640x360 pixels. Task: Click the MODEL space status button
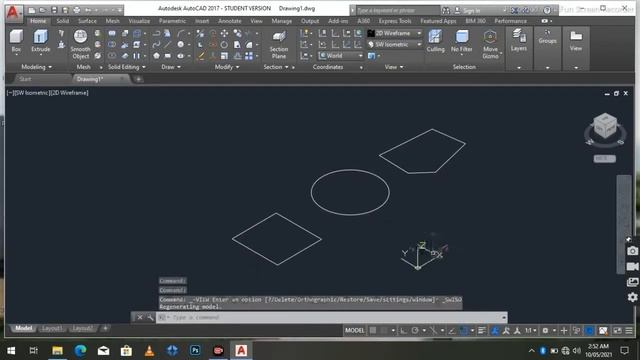[x=354, y=331]
